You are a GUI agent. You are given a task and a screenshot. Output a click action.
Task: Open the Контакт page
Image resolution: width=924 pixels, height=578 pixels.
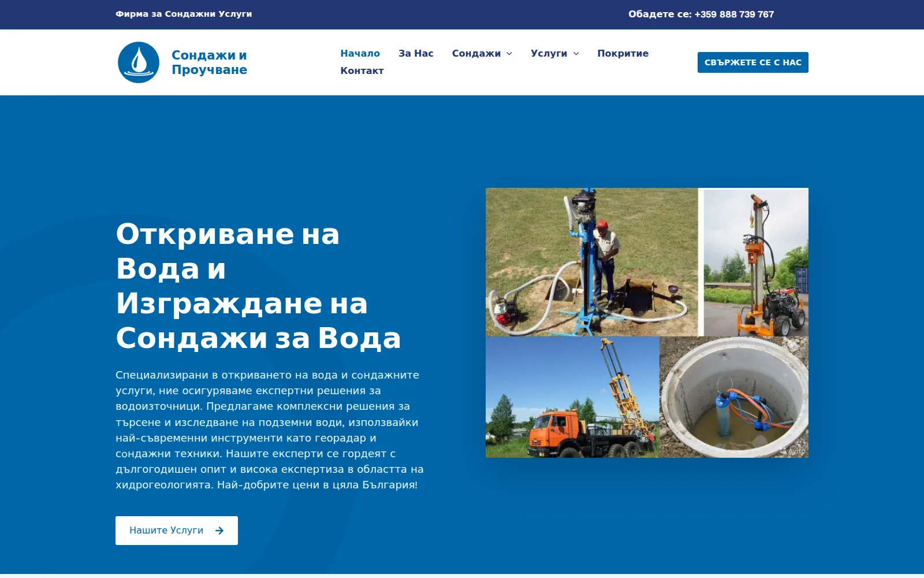[x=362, y=71]
